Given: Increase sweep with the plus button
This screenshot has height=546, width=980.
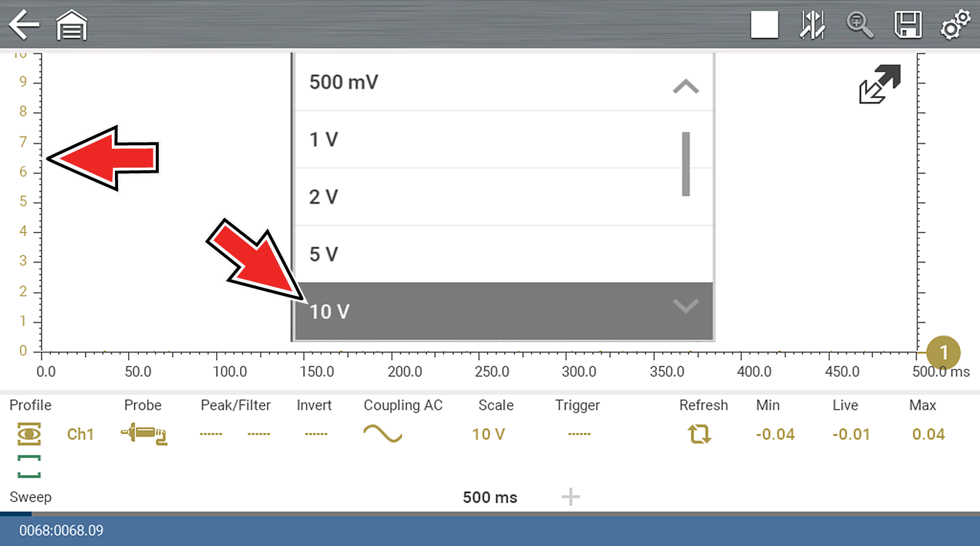Looking at the screenshot, I should coord(570,497).
